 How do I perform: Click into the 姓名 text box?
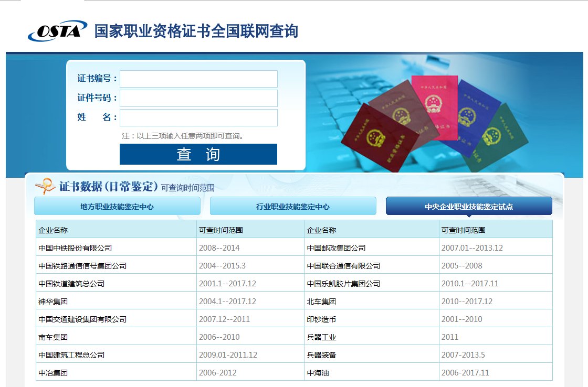pos(198,117)
